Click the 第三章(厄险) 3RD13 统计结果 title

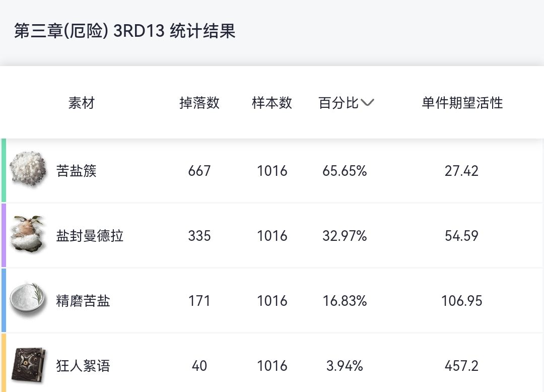coord(125,32)
